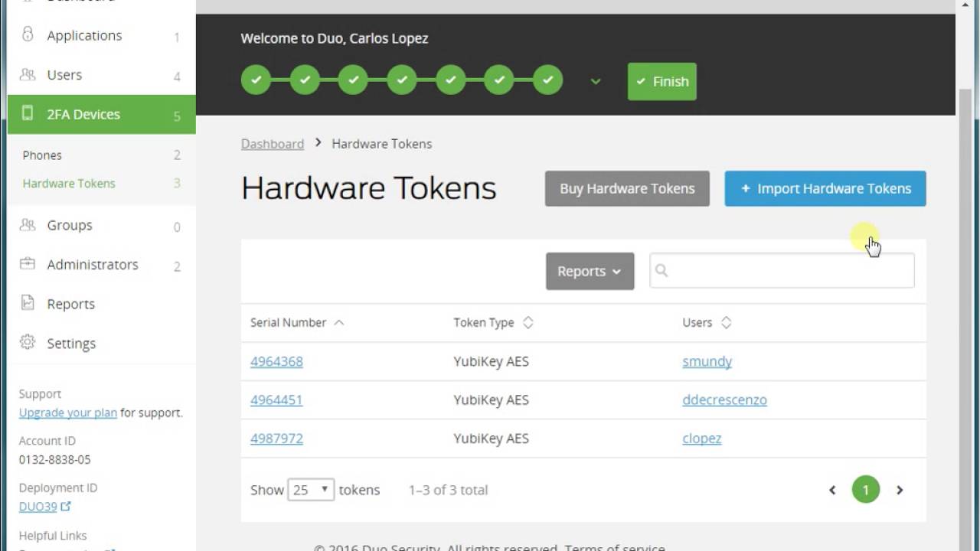Click the seventh setup step checkmark circle
The width and height of the screenshot is (980, 551).
[x=547, y=80]
